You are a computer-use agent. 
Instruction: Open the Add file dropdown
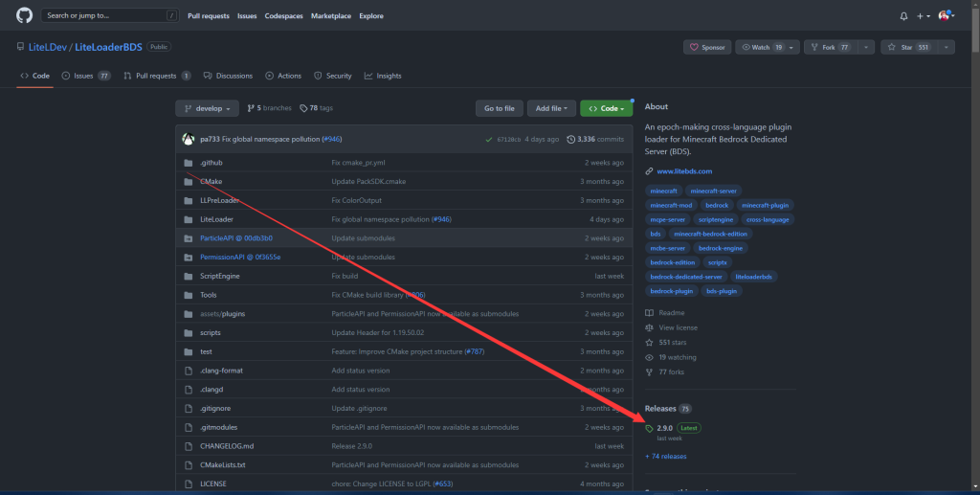point(551,108)
